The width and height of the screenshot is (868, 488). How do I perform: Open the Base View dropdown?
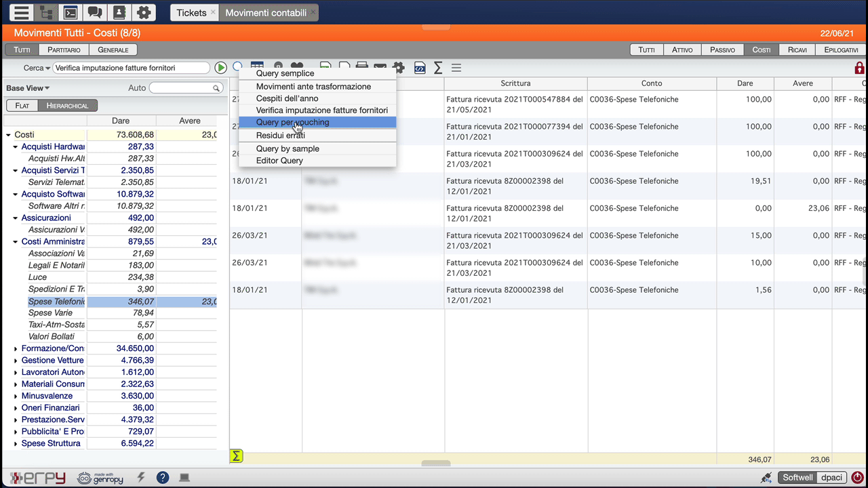point(28,88)
